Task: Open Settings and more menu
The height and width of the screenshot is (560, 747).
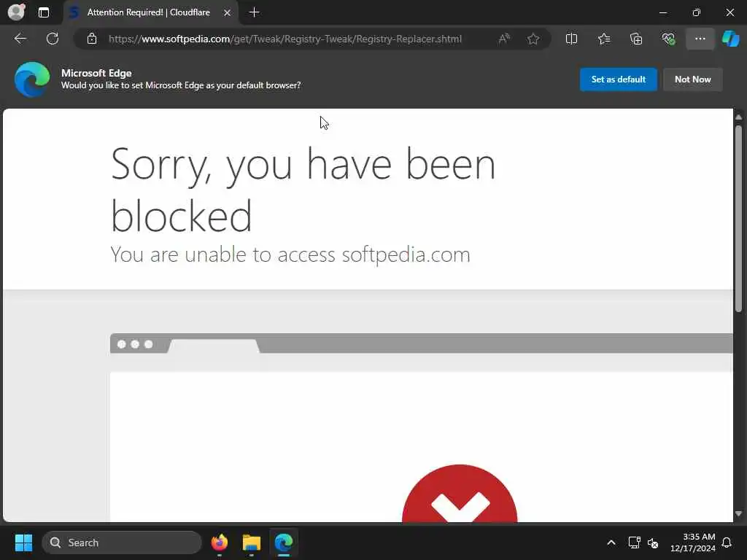Action: click(700, 39)
